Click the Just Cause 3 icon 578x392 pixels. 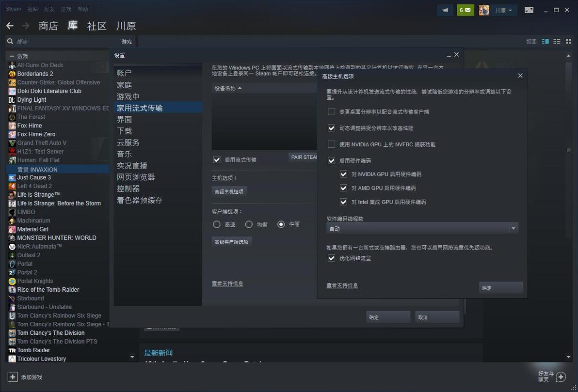click(12, 177)
